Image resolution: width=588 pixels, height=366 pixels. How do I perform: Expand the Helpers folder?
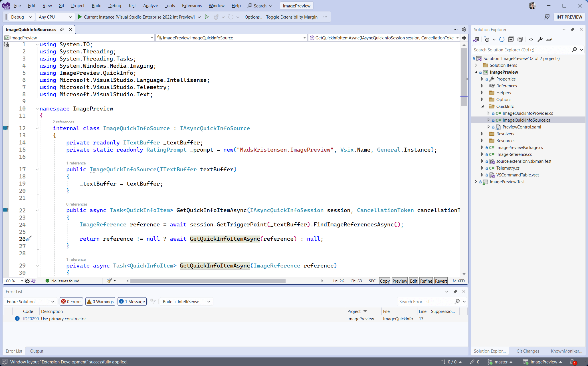pos(482,92)
